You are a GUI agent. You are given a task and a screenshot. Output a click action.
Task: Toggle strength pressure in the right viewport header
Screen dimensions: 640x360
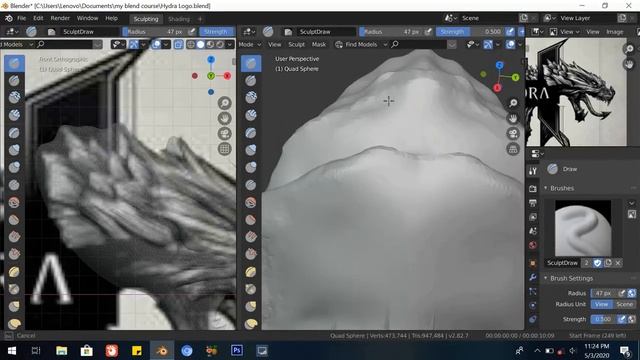[510, 31]
